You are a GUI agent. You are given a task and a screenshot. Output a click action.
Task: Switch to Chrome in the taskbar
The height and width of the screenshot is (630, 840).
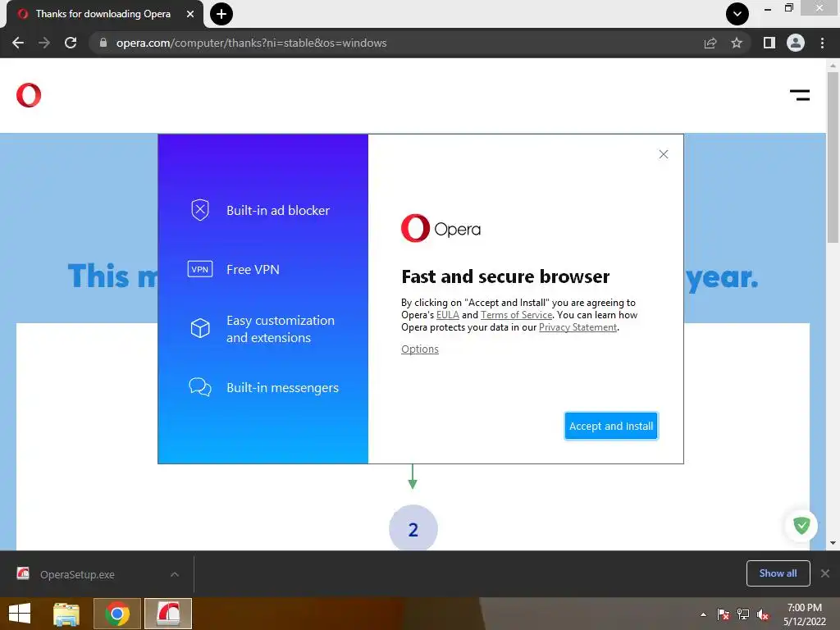[117, 614]
